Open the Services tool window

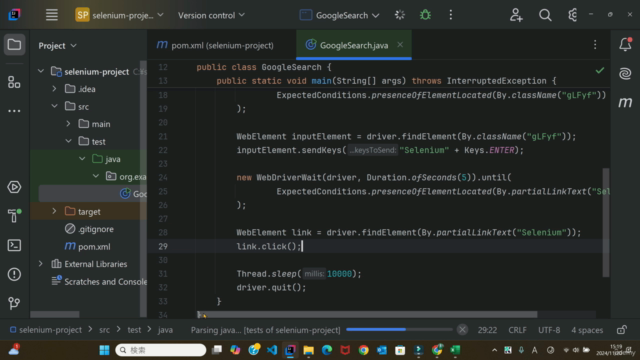tap(14, 187)
